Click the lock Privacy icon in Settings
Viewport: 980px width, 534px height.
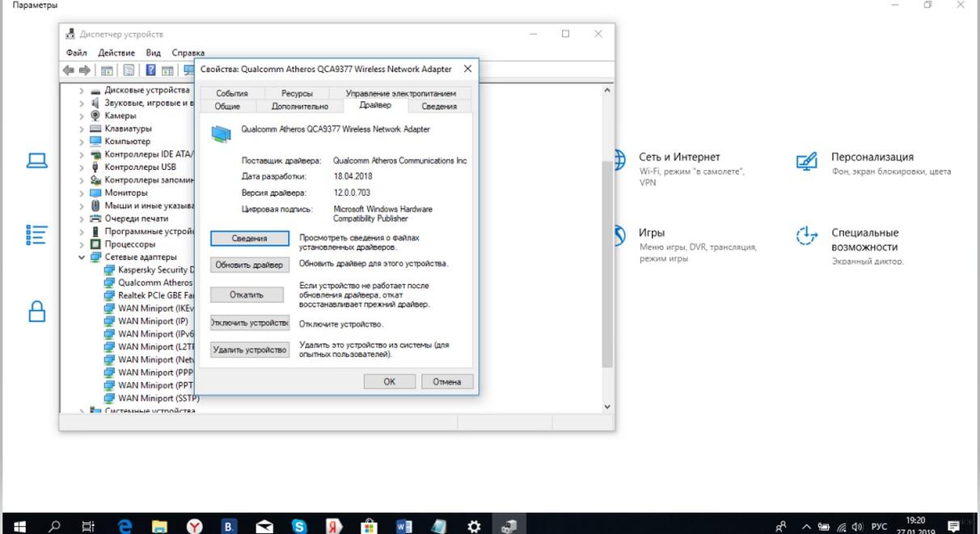click(37, 311)
